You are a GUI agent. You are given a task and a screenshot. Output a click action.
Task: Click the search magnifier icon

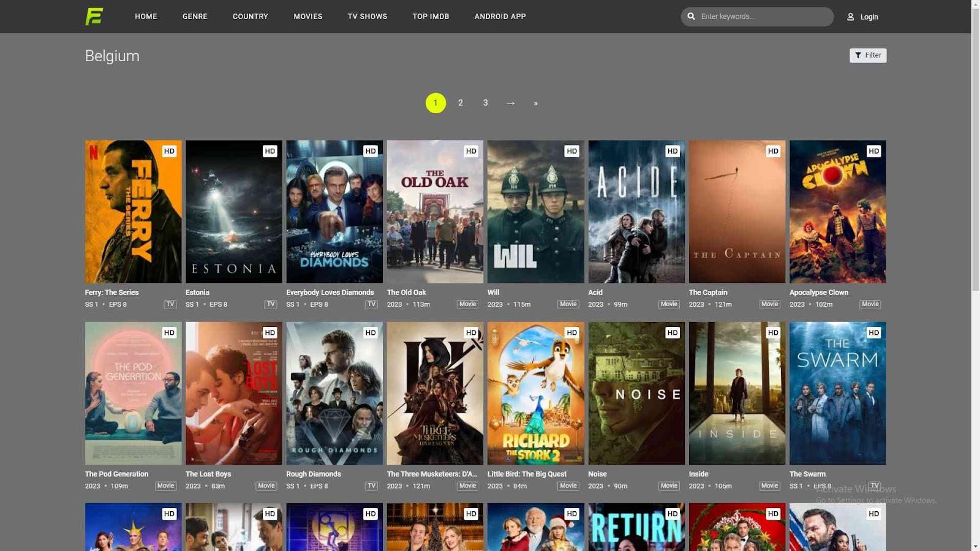pos(691,17)
